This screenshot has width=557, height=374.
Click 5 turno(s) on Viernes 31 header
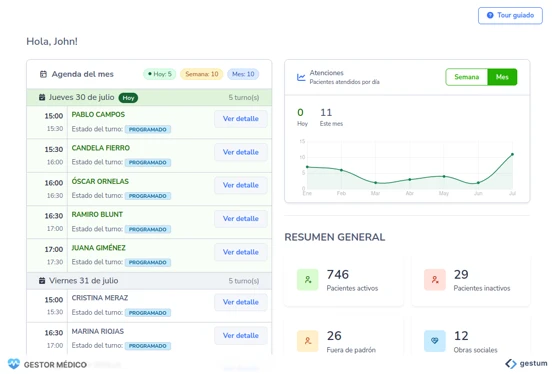tap(244, 281)
